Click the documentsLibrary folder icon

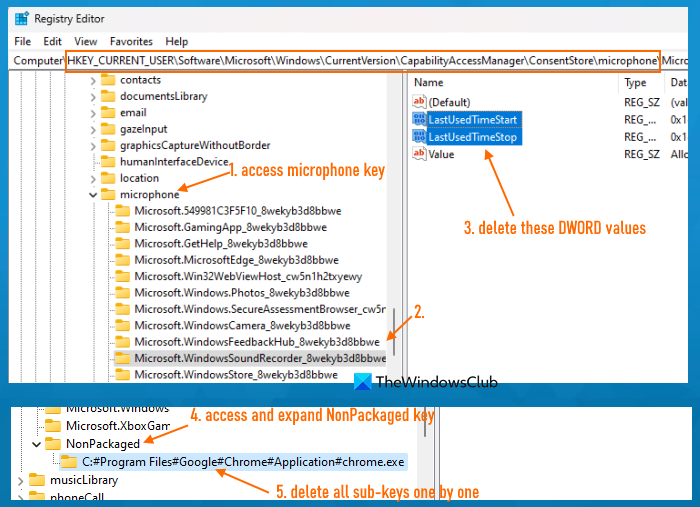108,96
